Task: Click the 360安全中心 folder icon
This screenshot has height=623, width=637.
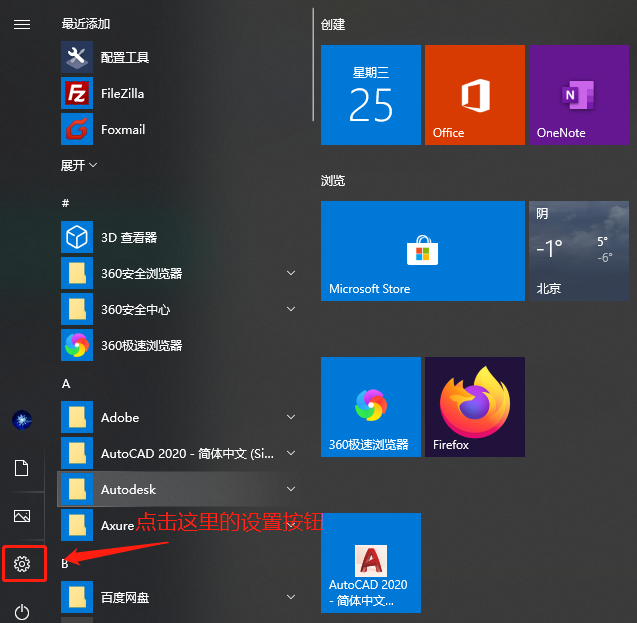Action: 77,309
